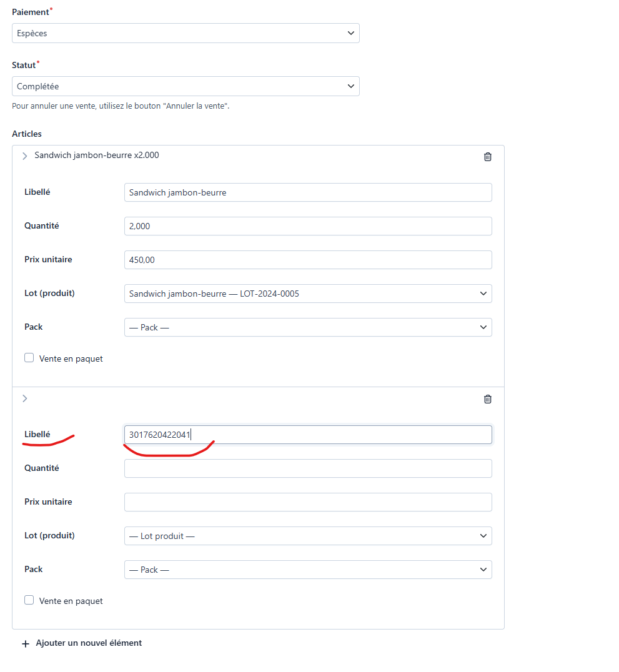The height and width of the screenshot is (672, 619).
Task: Toggle Vente en paquet for the sandwich article
Action: coord(29,358)
